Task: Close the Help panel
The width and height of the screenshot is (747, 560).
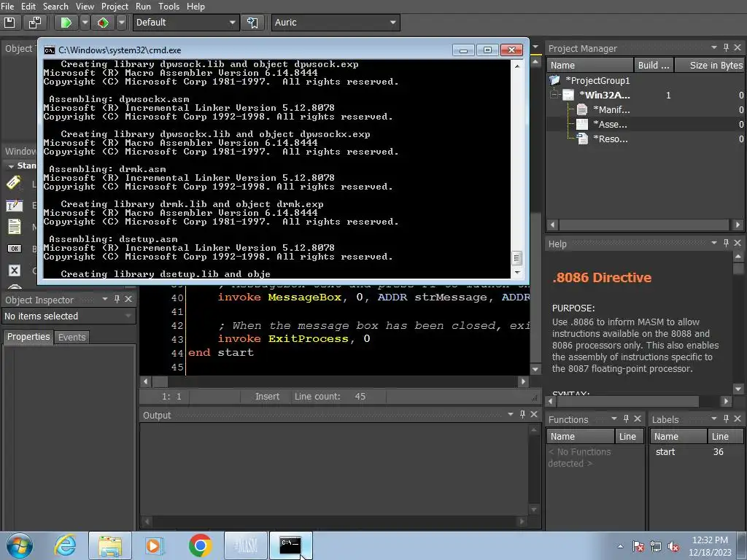Action: [738, 243]
